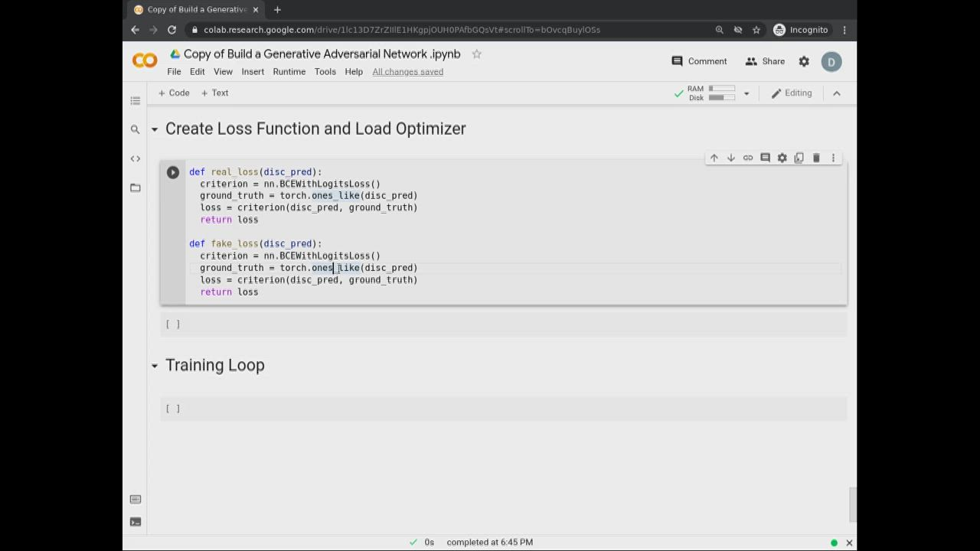
Task: Open the RAM and Disk dropdown arrow
Action: 746,93
